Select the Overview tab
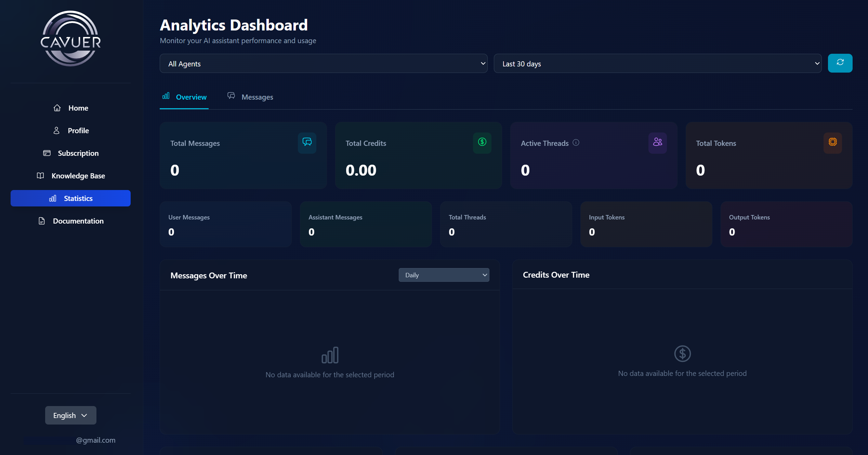The image size is (868, 455). [185, 97]
